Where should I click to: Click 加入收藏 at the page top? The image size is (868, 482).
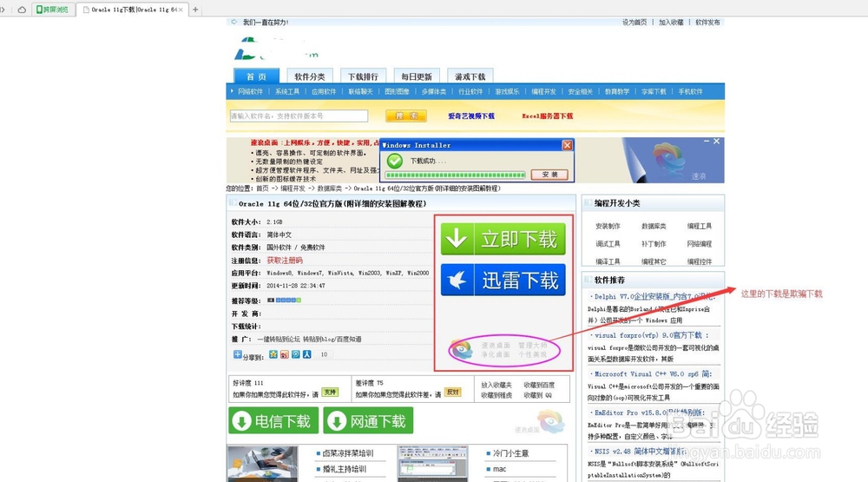pos(671,23)
